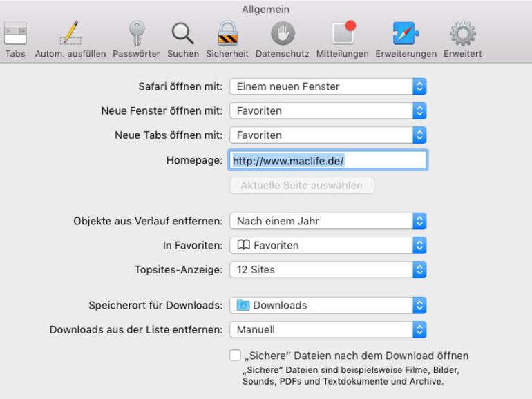Click the Aktuelle Seite auswählen button
Viewport: 532px width, 399px height.
coord(302,186)
